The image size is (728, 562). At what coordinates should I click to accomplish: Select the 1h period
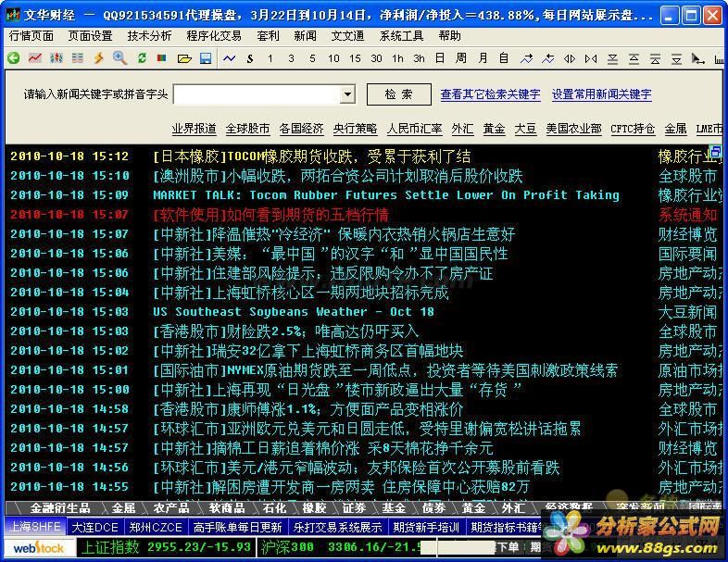click(x=397, y=58)
